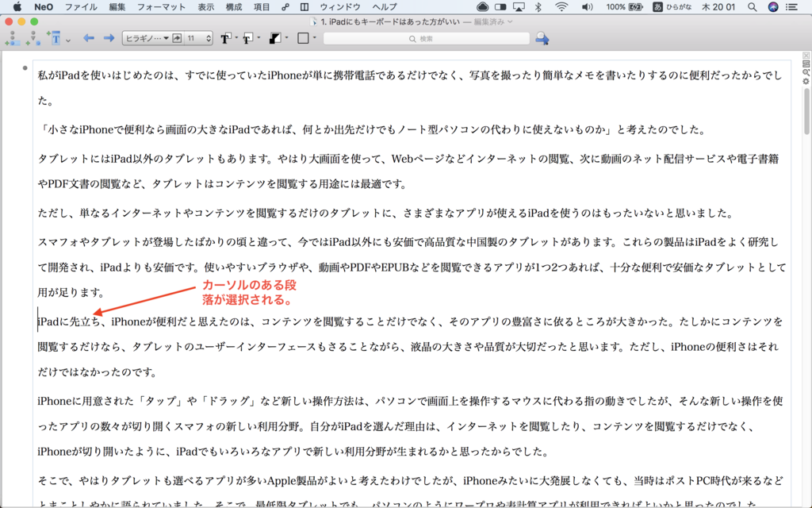812x508 pixels.
Task: Open the 構成 menu
Action: pyautogui.click(x=234, y=6)
